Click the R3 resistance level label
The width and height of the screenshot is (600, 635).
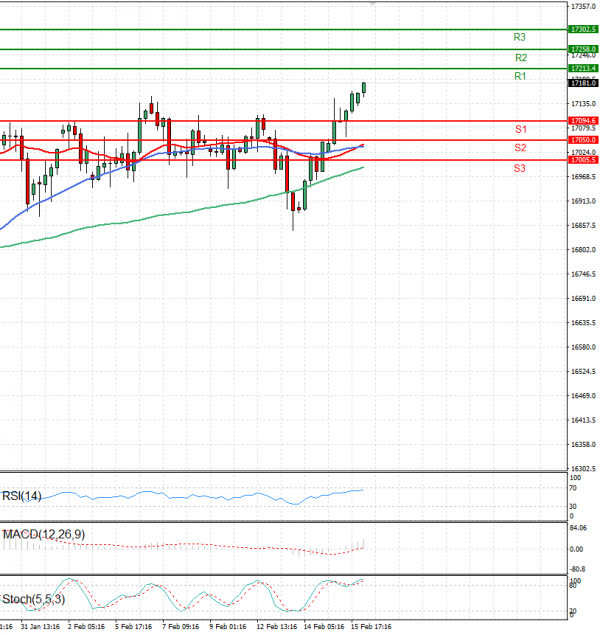click(x=520, y=37)
